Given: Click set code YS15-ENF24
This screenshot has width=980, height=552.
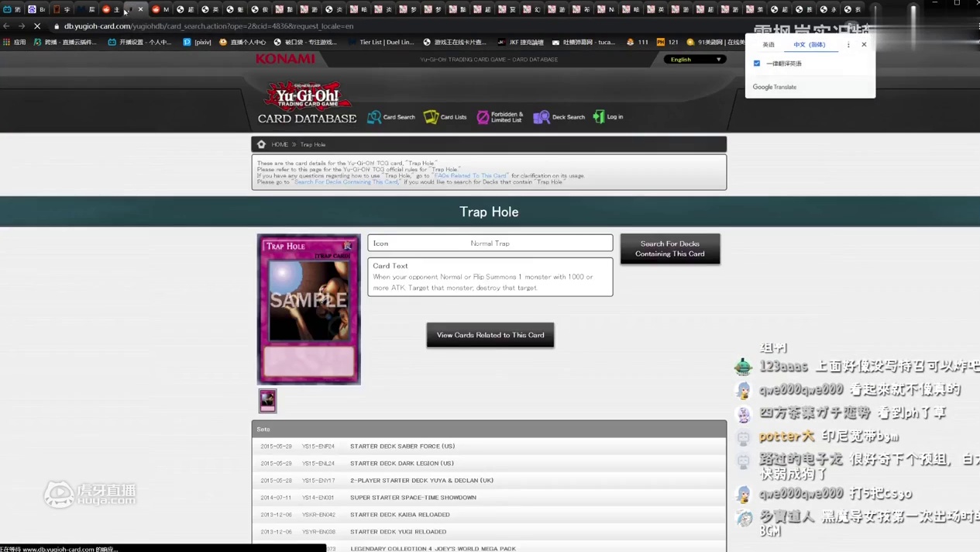Looking at the screenshot, I should click(318, 447).
